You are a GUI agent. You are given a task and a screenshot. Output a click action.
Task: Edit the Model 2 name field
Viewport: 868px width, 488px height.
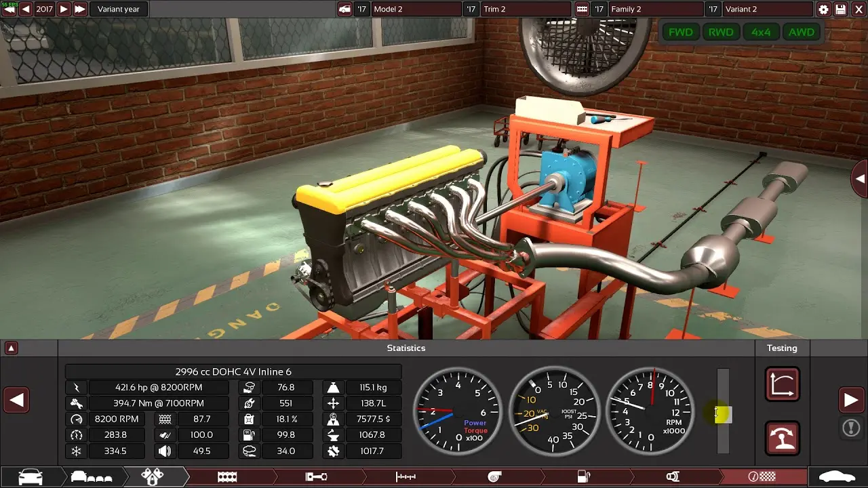pos(416,9)
